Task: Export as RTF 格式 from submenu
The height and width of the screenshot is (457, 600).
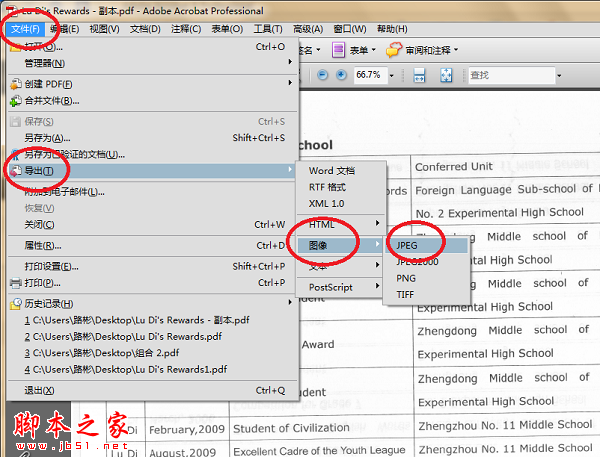Action: coord(341,187)
